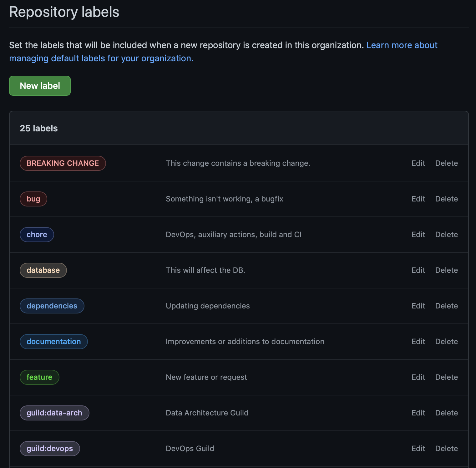This screenshot has height=468, width=476.
Task: Delete the dependencies label
Action: tap(446, 306)
